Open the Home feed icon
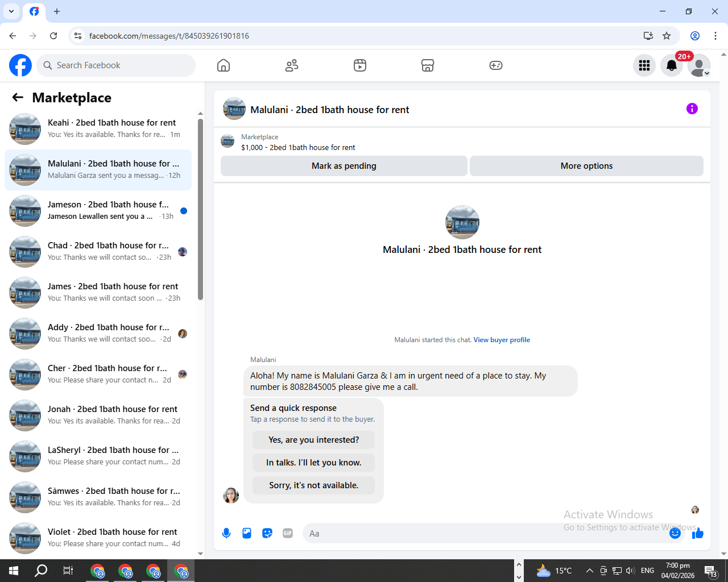The image size is (728, 582). (x=224, y=65)
